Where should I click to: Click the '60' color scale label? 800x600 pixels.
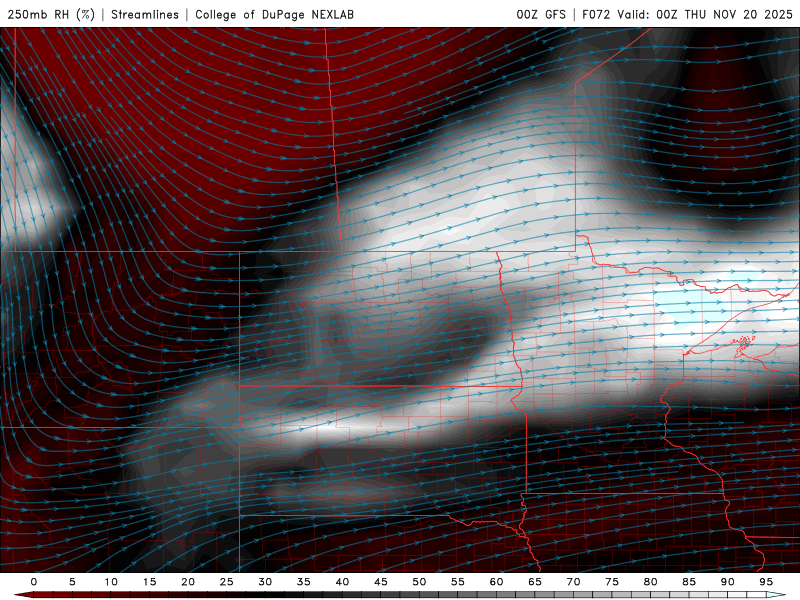point(496,582)
